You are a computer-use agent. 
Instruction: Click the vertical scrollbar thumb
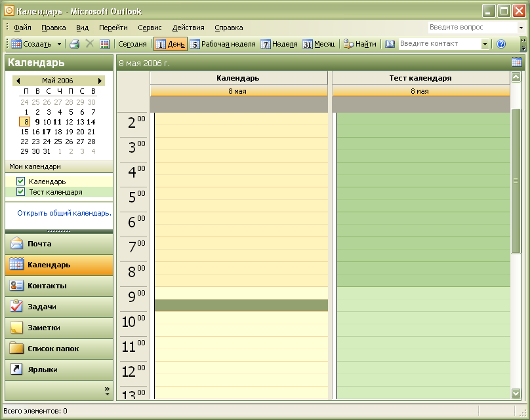tap(516, 181)
